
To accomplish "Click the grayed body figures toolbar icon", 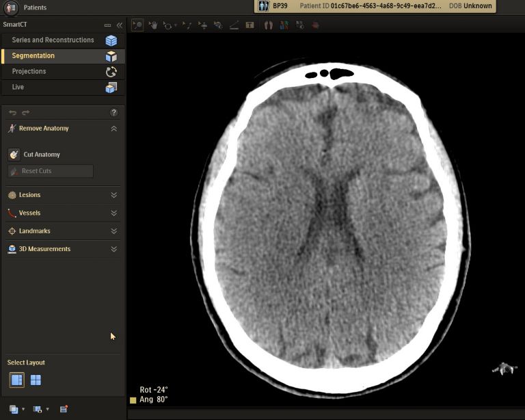I will [x=300, y=25].
